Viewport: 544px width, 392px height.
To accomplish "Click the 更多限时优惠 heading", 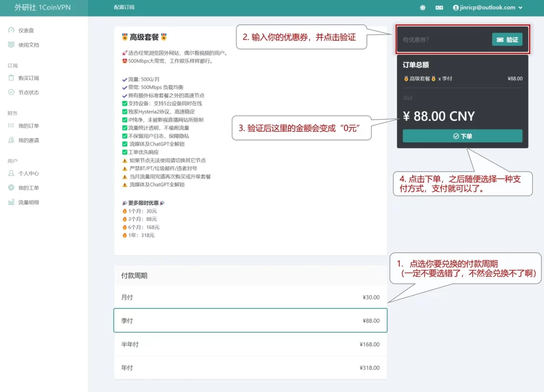I will [x=143, y=203].
